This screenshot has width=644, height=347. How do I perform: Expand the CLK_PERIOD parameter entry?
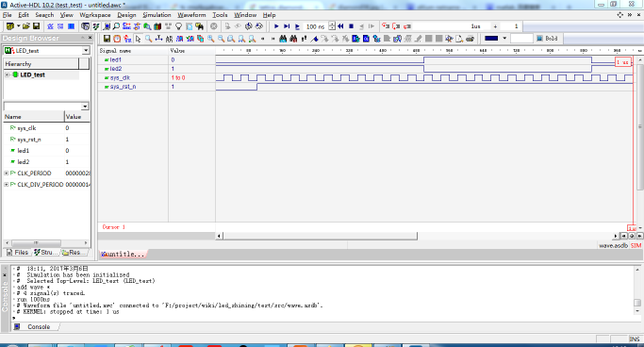click(7, 173)
